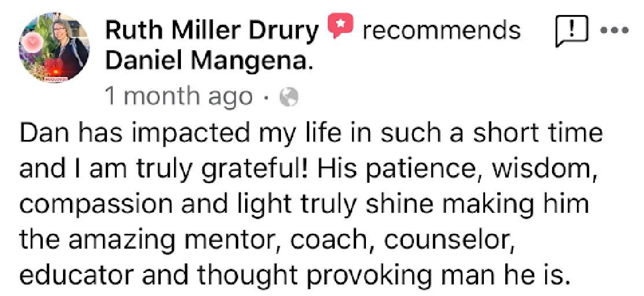
Task: Click the pink heart on the avatar
Action: (x=34, y=42)
